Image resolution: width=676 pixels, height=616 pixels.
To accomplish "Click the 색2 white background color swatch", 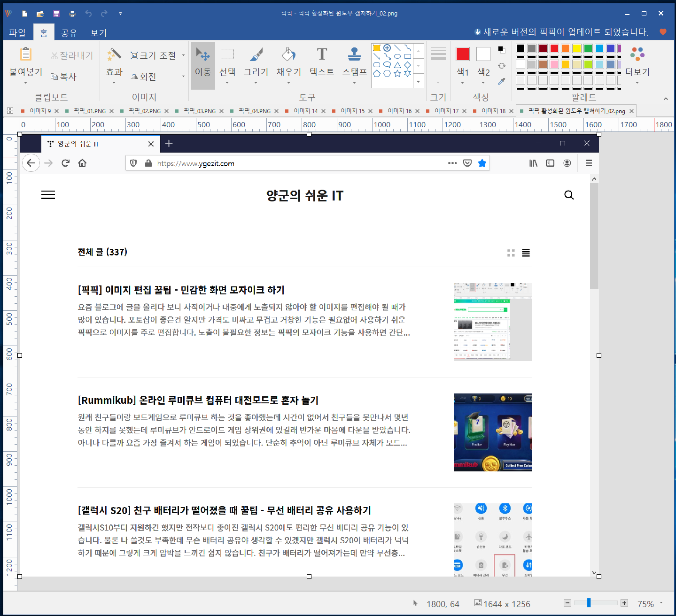I will pos(483,54).
